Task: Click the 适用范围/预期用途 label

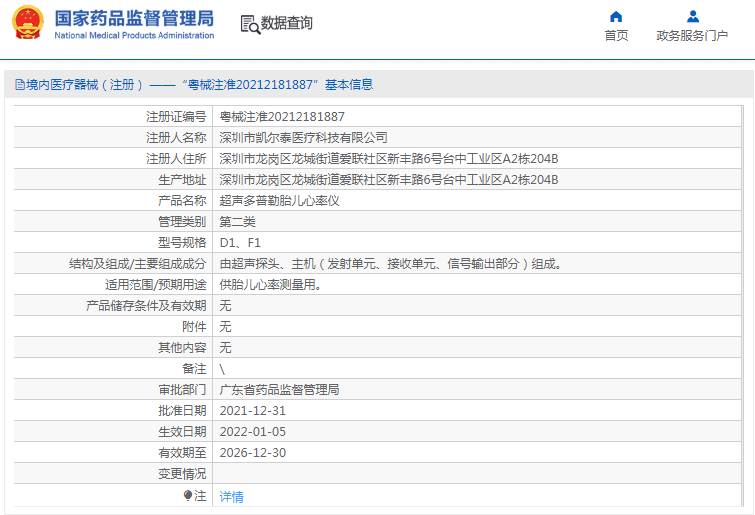Action: pyautogui.click(x=156, y=285)
